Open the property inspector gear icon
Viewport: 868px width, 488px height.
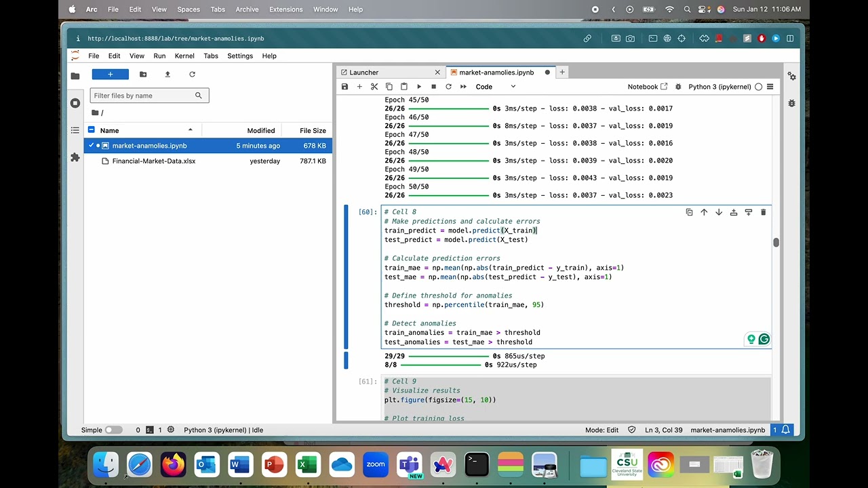[x=792, y=77]
